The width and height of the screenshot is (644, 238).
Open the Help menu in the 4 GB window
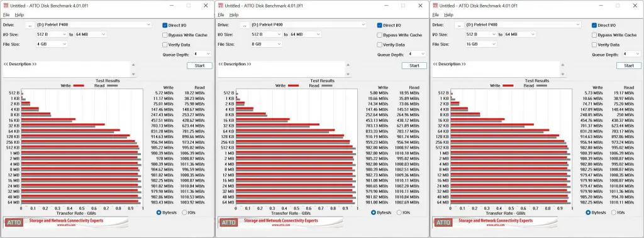[x=19, y=15]
